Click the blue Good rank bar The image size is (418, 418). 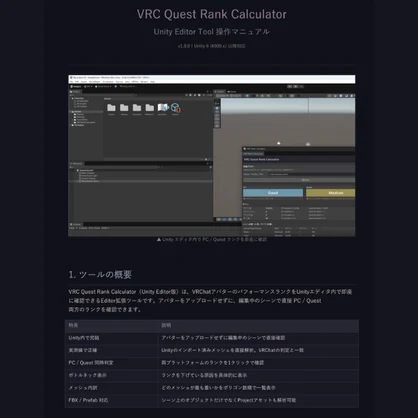point(273,193)
